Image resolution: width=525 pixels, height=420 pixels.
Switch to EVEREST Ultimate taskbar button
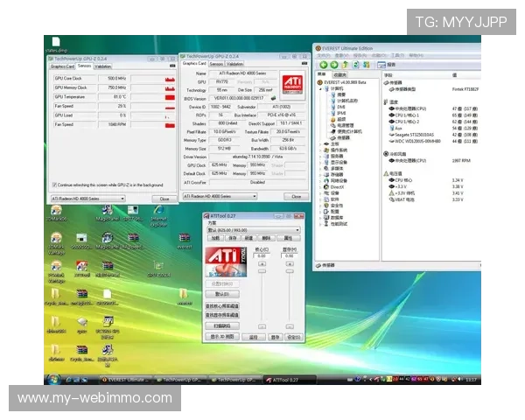click(125, 380)
